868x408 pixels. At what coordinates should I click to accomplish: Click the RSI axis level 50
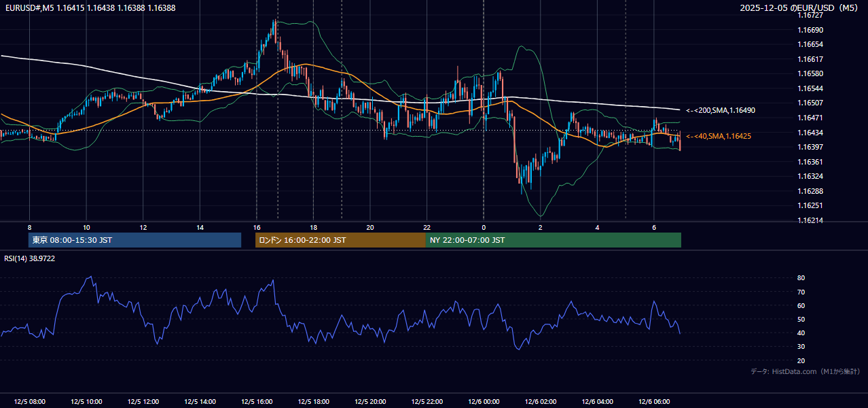tap(801, 319)
